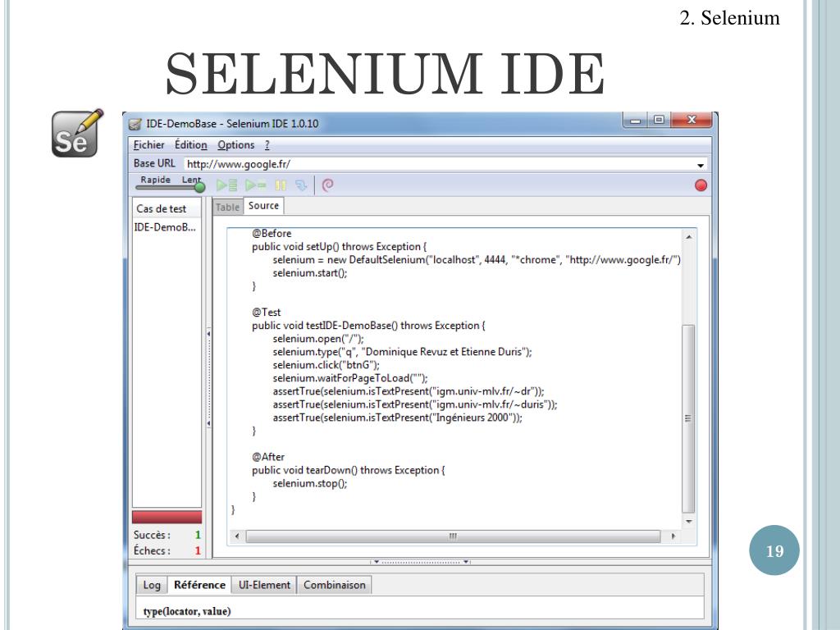Click the public void tearDown() line
The image size is (840, 630).
(x=348, y=470)
